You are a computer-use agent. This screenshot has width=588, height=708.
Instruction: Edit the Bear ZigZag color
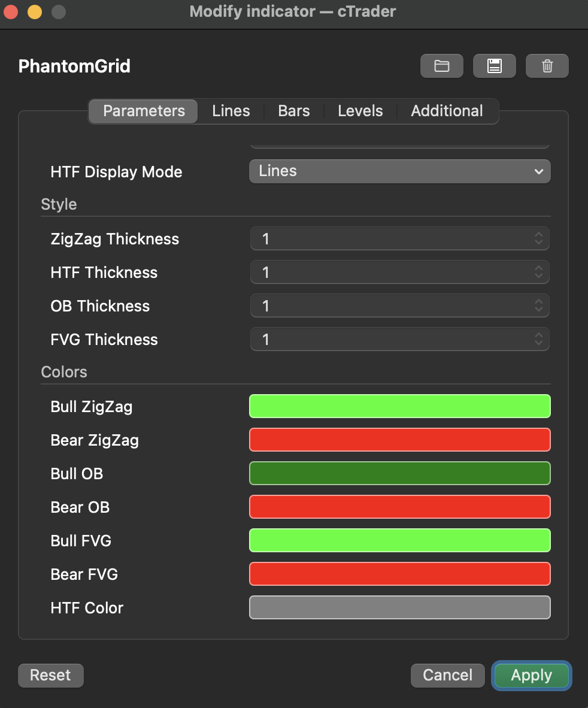coord(399,440)
